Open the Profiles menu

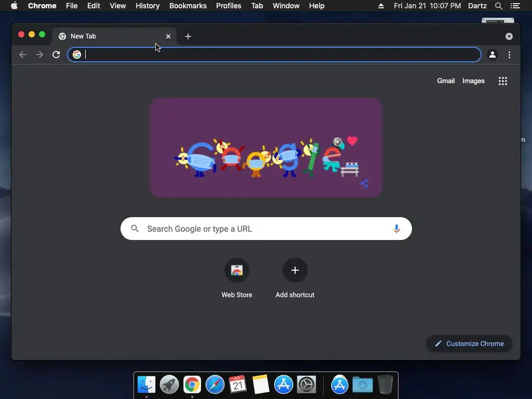tap(229, 6)
